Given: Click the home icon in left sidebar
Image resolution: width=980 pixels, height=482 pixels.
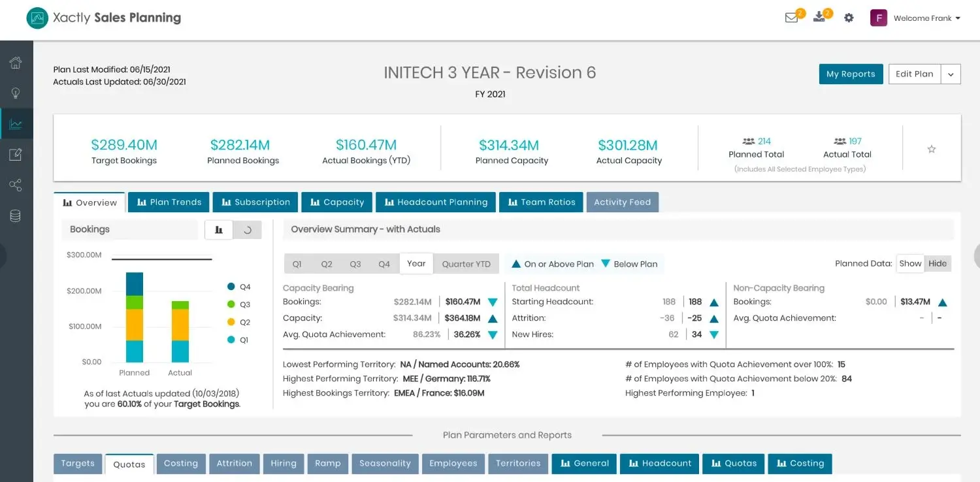Looking at the screenshot, I should 16,63.
